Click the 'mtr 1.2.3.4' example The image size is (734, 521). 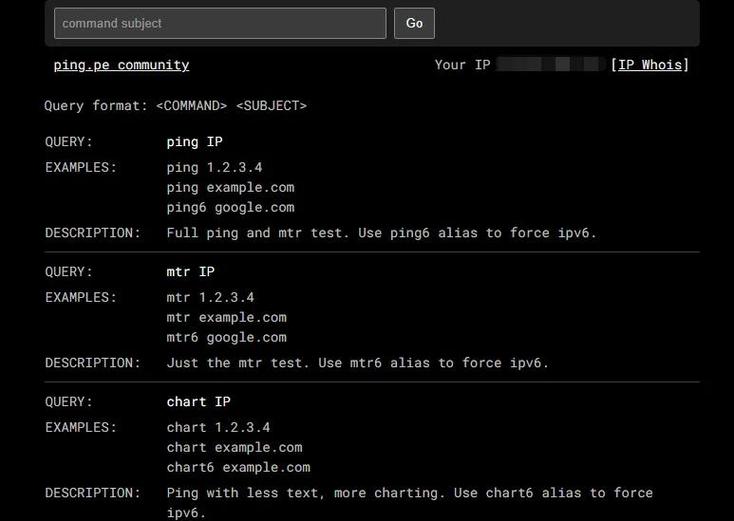tap(210, 298)
